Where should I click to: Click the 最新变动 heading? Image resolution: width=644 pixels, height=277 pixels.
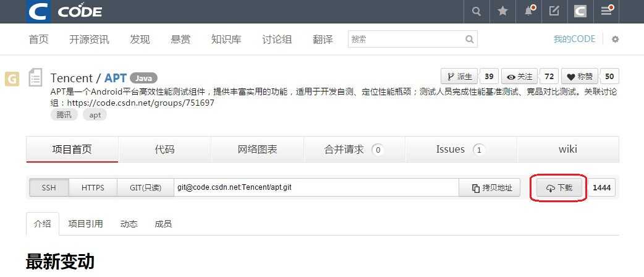click(x=60, y=262)
